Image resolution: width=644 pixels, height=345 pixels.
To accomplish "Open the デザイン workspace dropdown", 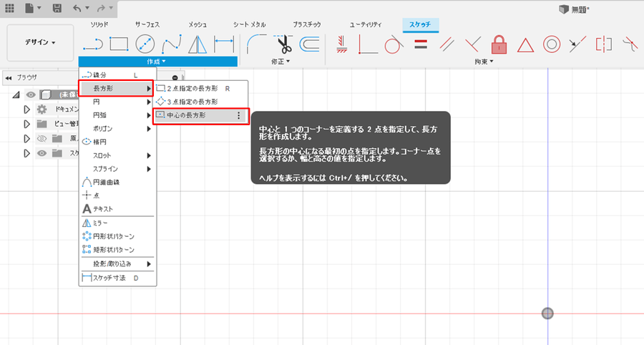I will (40, 42).
